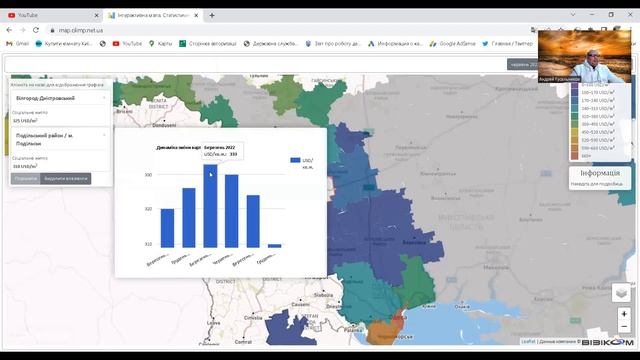The image size is (640, 360).
Task: Open the YouTube bookmark in bookmarks bar
Action: coord(127,43)
